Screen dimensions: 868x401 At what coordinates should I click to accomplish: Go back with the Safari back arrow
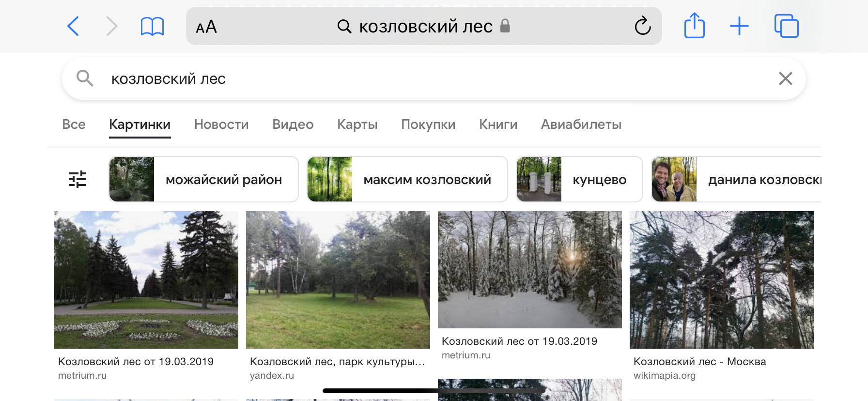click(73, 26)
